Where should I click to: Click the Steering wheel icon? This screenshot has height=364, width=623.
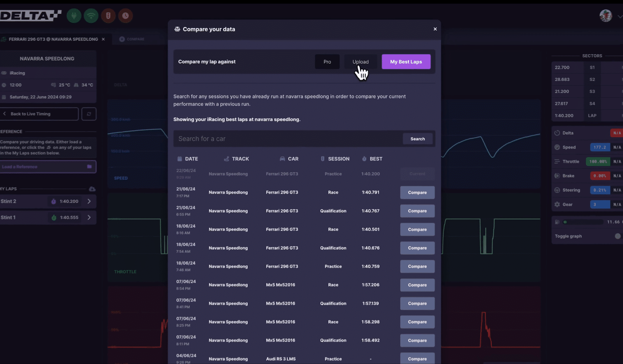tap(557, 190)
